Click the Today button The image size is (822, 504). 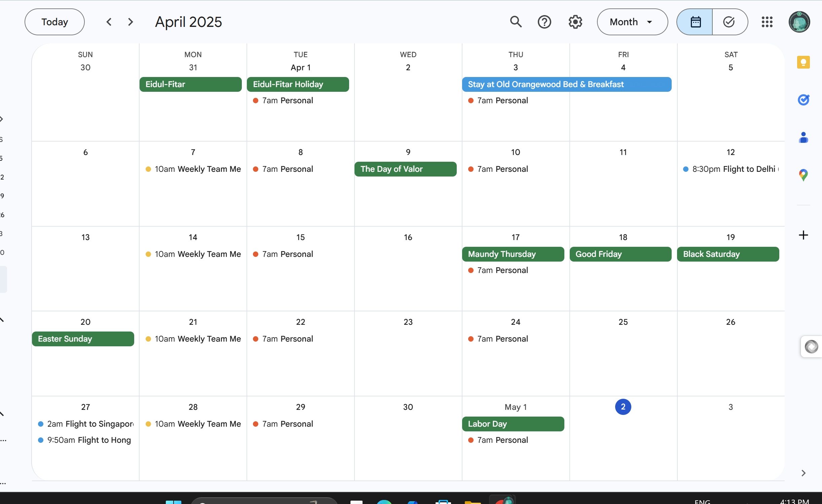(x=54, y=22)
